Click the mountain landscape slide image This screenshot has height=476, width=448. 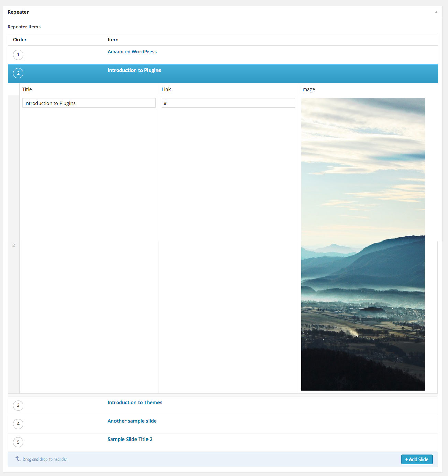tap(362, 244)
